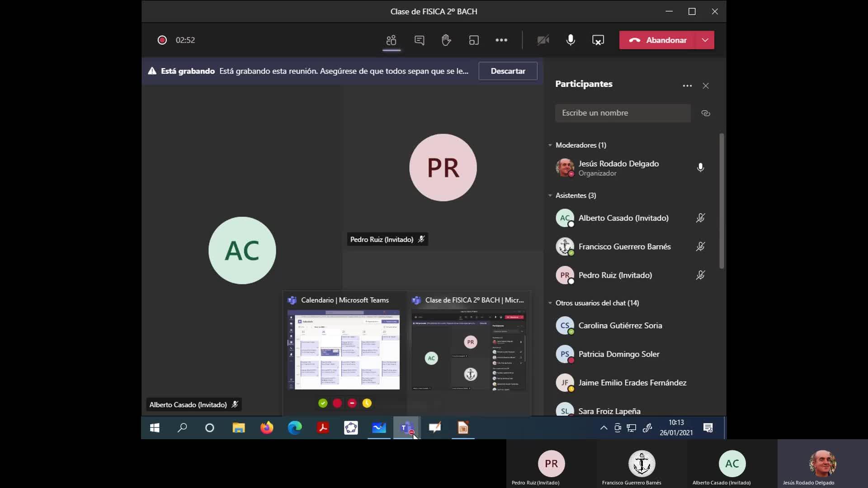Screen dimensions: 868x488
Task: Open breakout rooms icon in toolbar
Action: pos(473,40)
